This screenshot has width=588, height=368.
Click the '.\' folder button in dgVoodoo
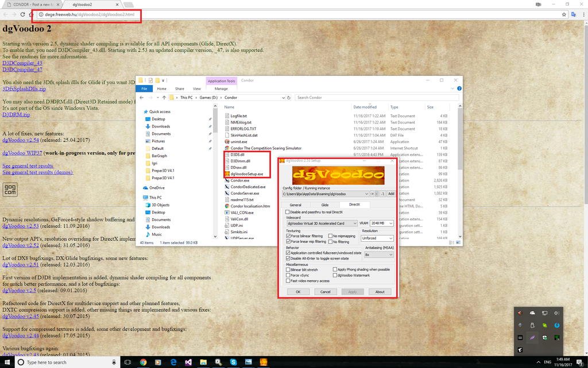pos(382,193)
